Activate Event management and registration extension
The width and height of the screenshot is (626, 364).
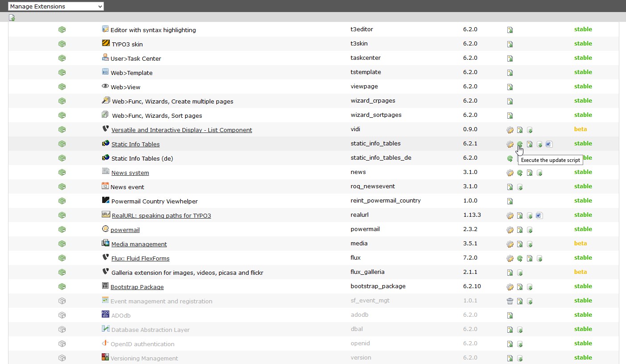point(62,301)
